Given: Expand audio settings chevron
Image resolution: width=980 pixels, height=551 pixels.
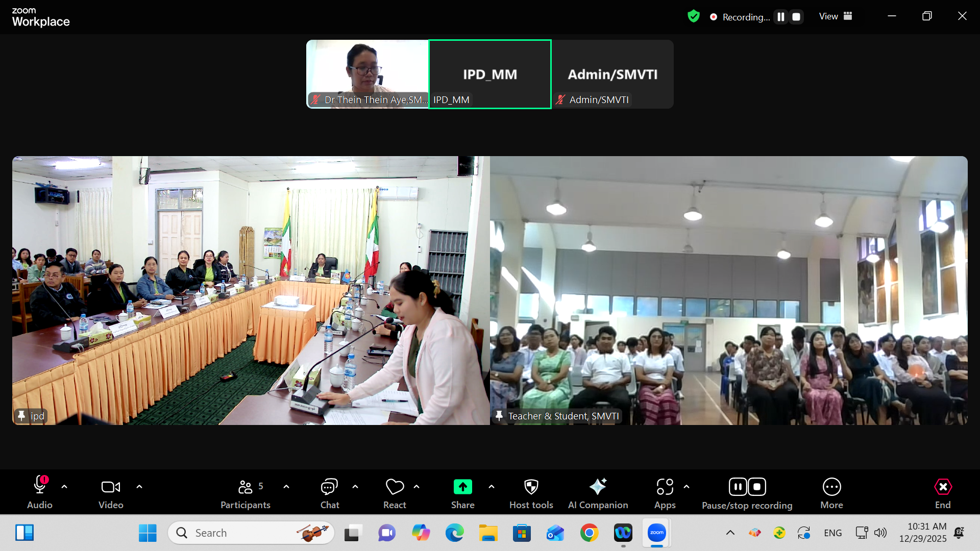Looking at the screenshot, I should click(x=64, y=487).
